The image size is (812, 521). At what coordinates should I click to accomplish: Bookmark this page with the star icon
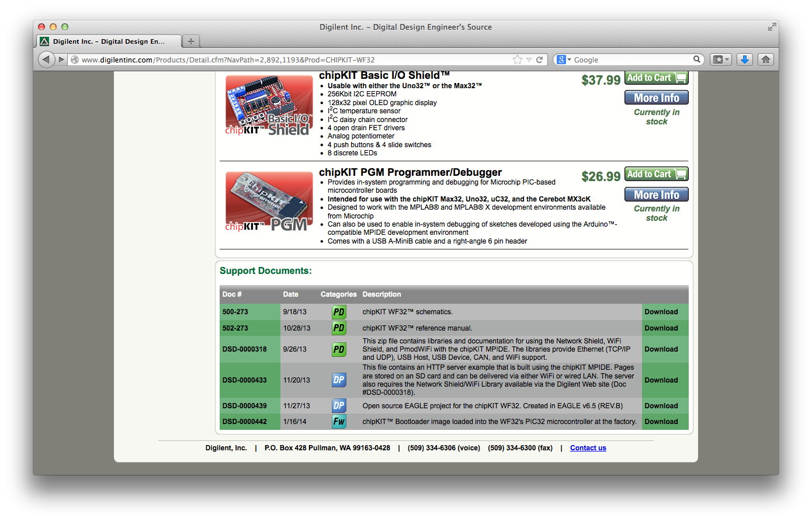click(518, 60)
